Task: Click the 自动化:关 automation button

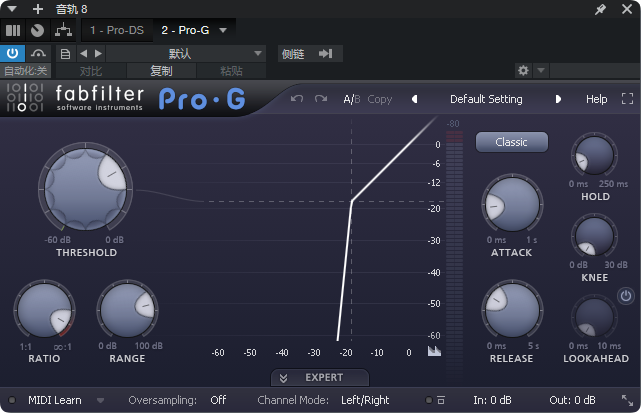Action: tap(25, 71)
